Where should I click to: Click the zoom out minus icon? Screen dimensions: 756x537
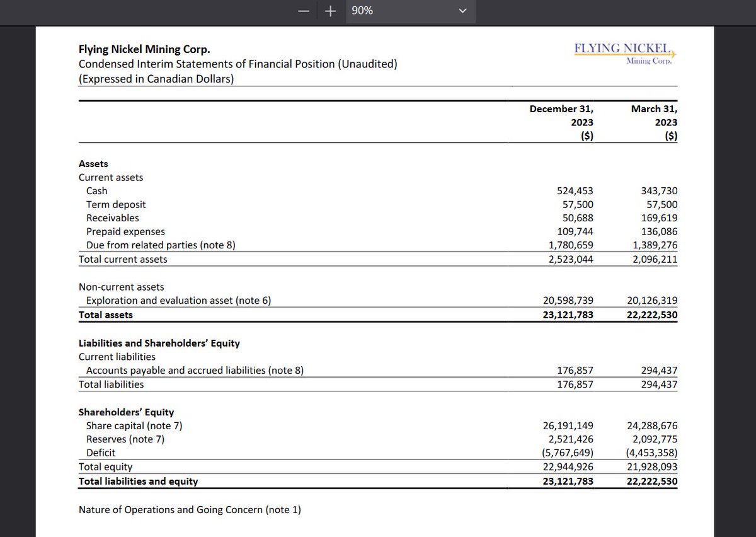304,11
